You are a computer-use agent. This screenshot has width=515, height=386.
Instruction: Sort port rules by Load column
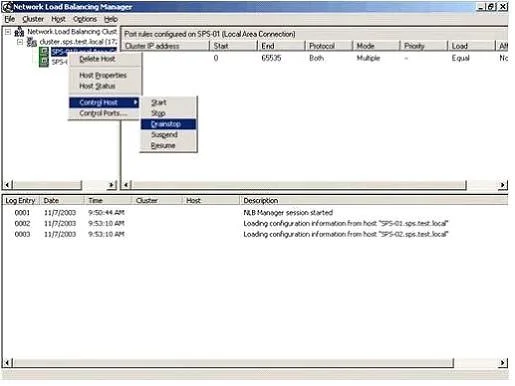[x=471, y=46]
